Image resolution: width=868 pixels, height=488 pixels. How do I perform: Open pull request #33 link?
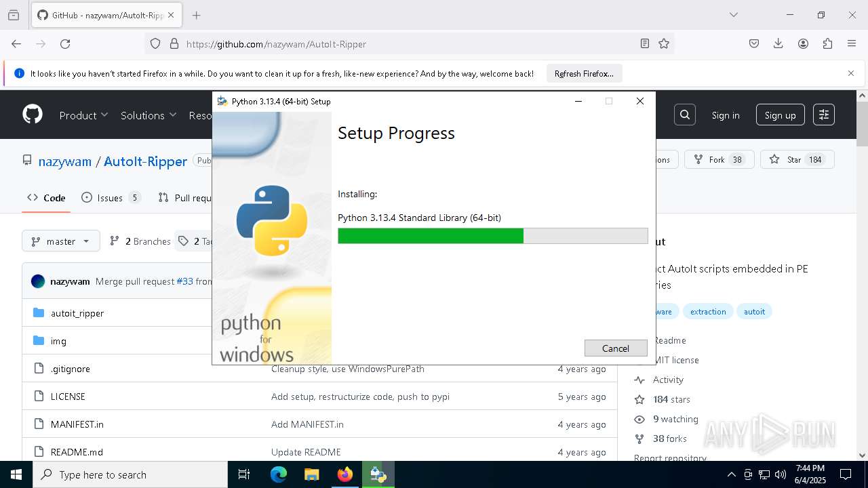point(184,281)
